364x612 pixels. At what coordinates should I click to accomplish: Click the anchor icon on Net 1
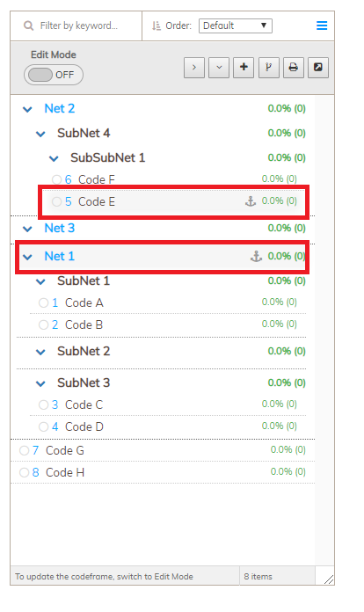256,257
